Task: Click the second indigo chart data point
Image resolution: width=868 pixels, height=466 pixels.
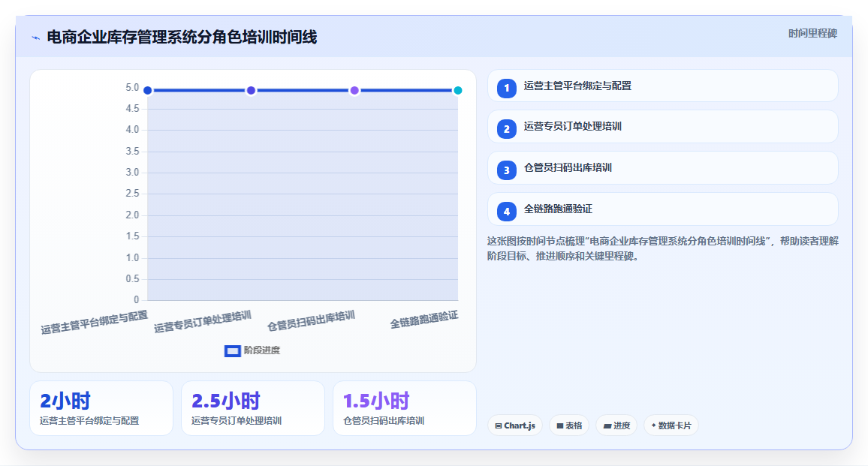Action: pyautogui.click(x=251, y=90)
